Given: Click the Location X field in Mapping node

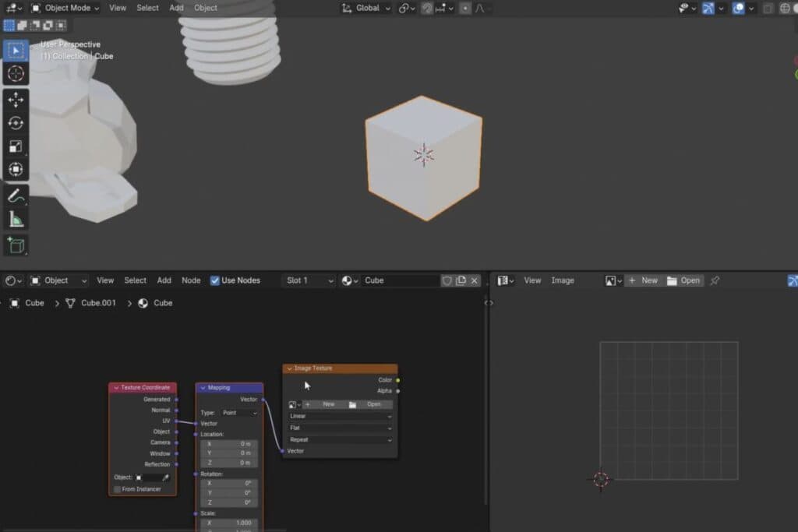Looking at the screenshot, I should tap(229, 443).
